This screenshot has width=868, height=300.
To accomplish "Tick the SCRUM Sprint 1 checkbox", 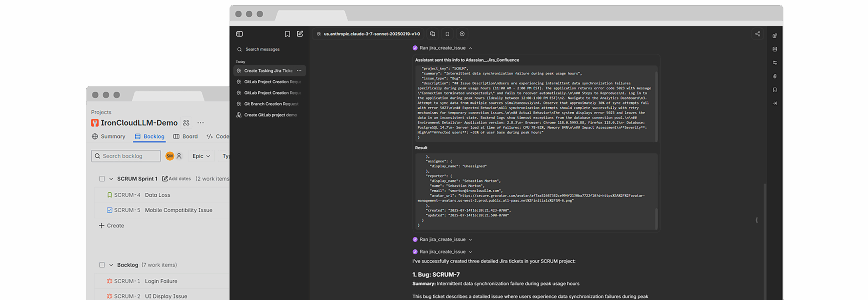I will 102,179.
